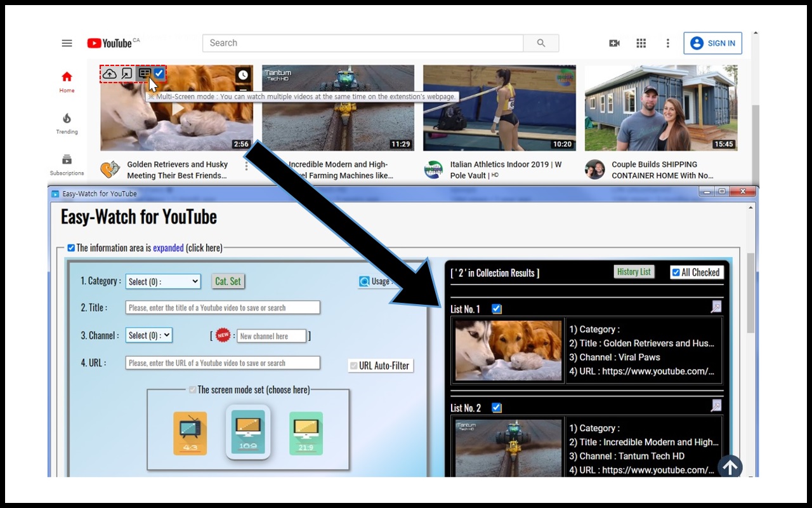Click 'Channel : Tantum Tech HD' text
The width and height of the screenshot is (812, 508).
[x=627, y=456]
